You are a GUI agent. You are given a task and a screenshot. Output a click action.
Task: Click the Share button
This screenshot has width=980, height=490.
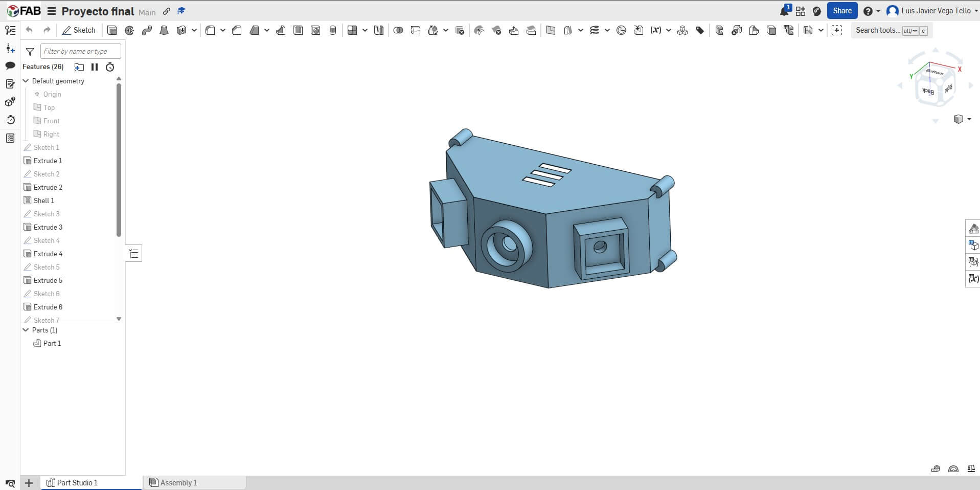click(x=841, y=10)
